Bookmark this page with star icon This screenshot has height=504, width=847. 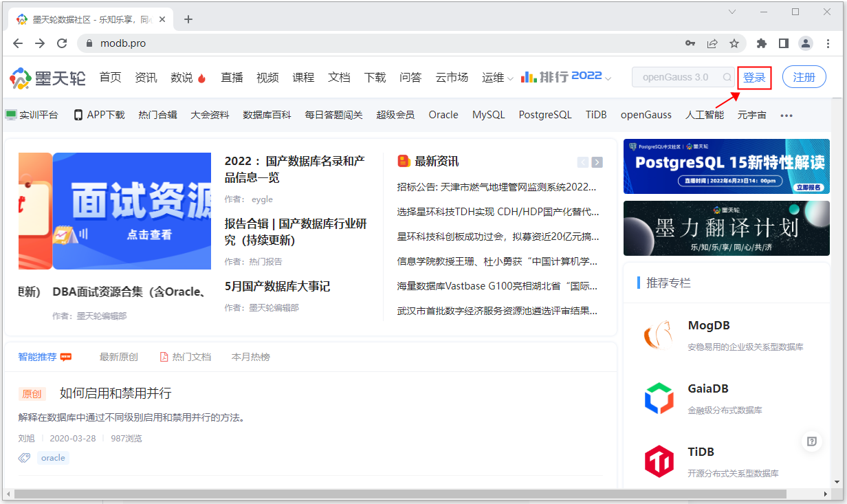pyautogui.click(x=734, y=43)
